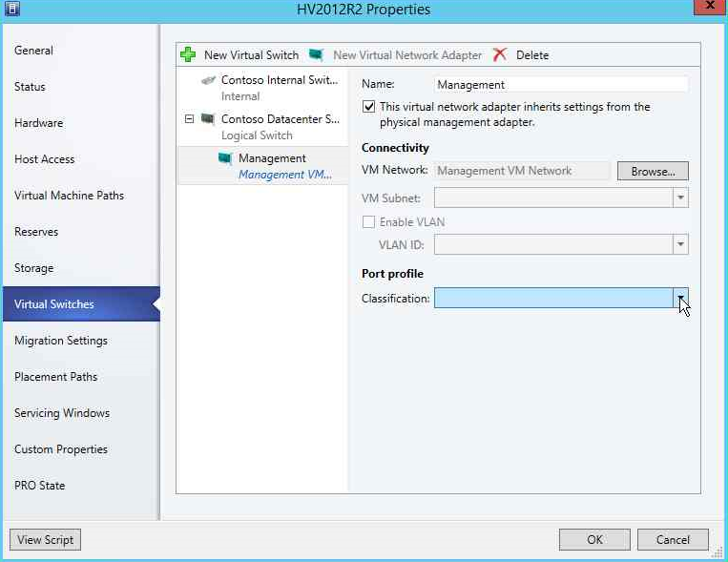Select the Virtual Switches page
The image size is (728, 562).
point(81,303)
